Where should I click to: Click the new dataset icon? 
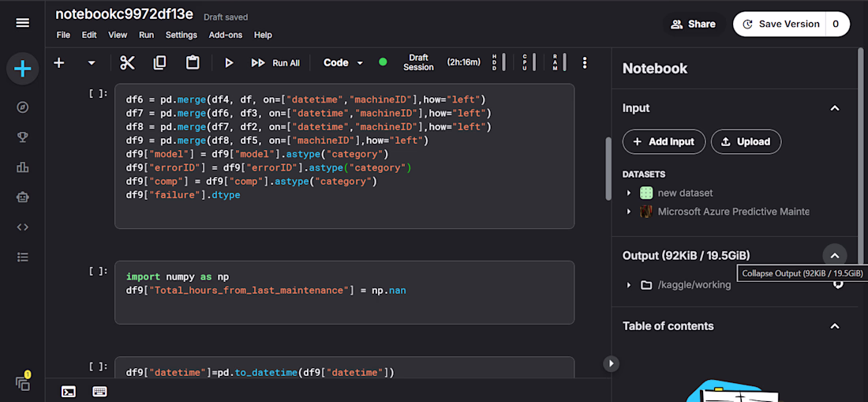point(646,193)
